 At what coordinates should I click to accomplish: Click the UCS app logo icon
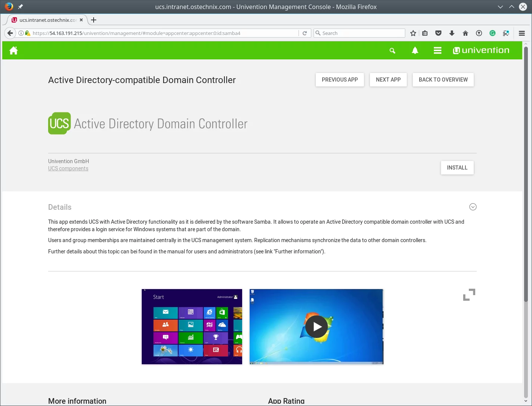[59, 123]
